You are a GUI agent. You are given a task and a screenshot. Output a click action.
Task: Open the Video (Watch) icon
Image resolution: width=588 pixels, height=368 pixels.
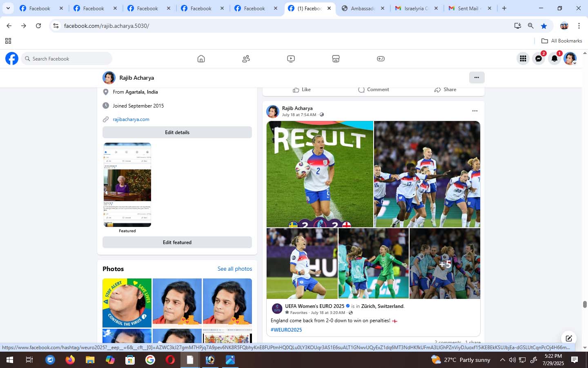pos(291,58)
